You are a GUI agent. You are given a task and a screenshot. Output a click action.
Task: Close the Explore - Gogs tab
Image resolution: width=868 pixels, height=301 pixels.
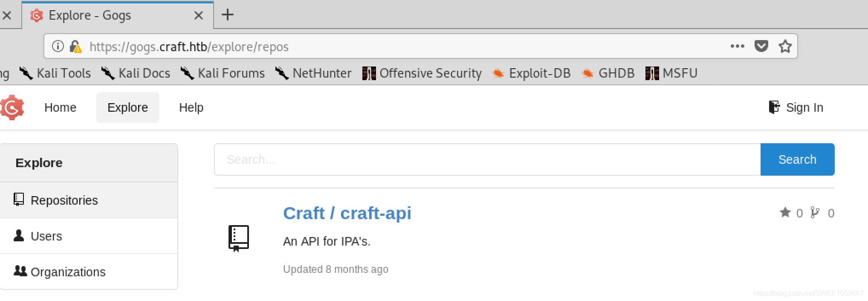198,15
